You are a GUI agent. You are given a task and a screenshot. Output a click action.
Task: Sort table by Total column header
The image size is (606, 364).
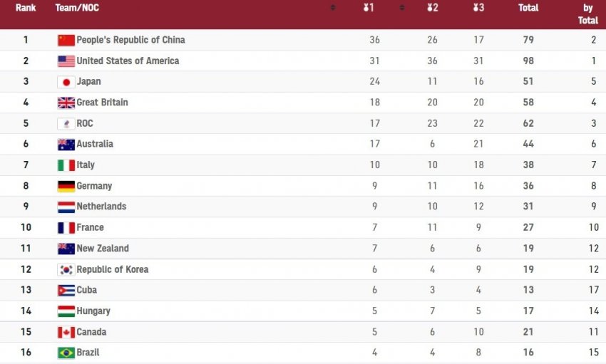[528, 8]
